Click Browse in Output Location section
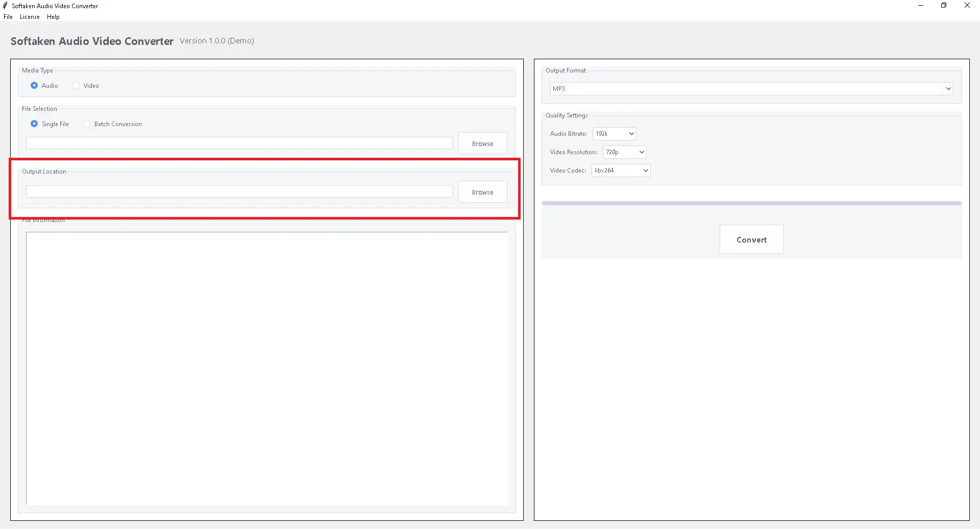 tap(482, 192)
